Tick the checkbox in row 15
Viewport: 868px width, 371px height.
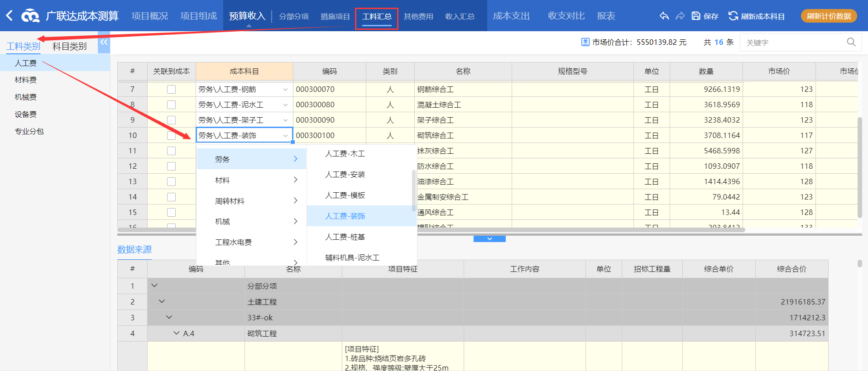coord(171,212)
